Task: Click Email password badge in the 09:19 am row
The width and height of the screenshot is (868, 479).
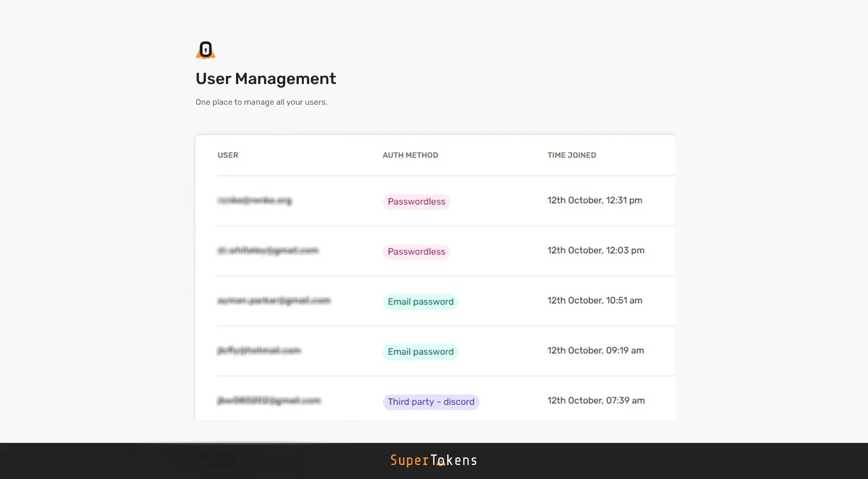Action: click(x=420, y=352)
